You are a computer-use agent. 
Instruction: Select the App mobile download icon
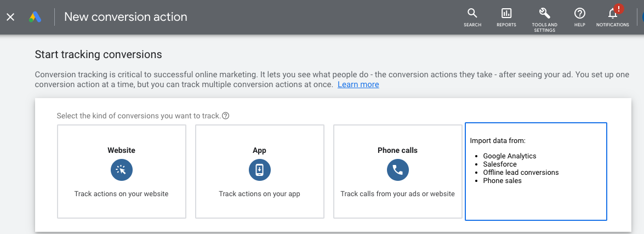click(x=260, y=170)
